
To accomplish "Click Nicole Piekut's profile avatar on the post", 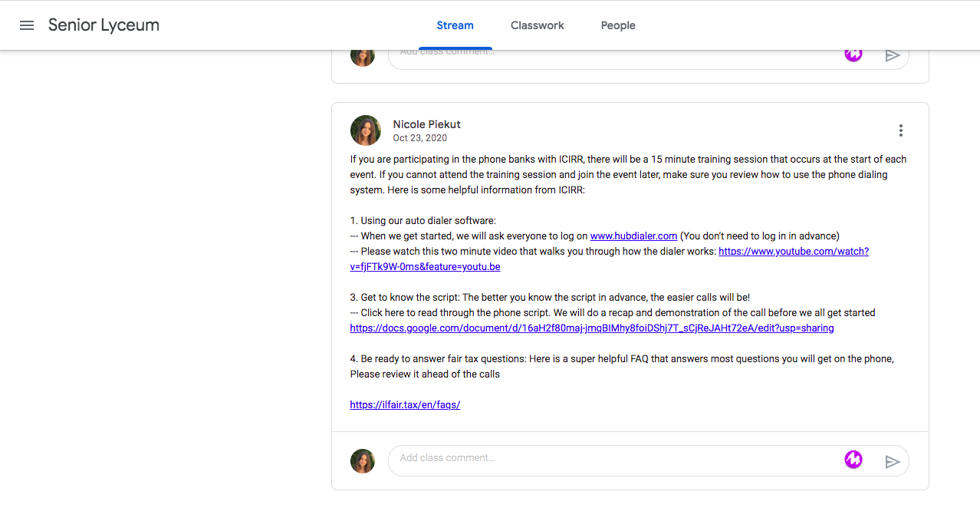I will coord(366,130).
